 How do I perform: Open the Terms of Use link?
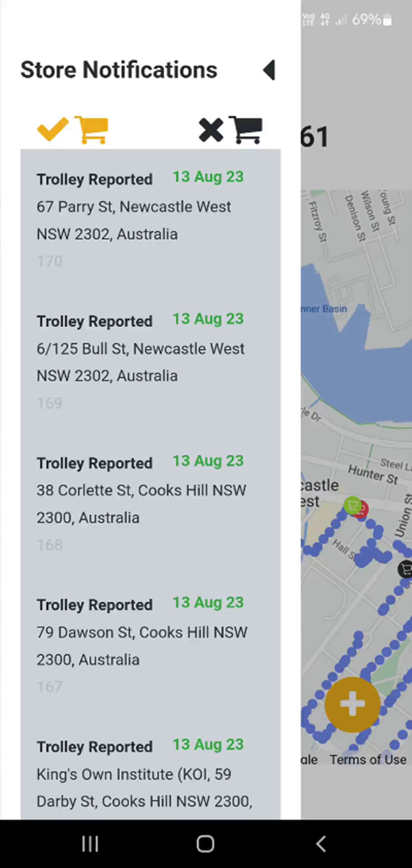point(368,760)
